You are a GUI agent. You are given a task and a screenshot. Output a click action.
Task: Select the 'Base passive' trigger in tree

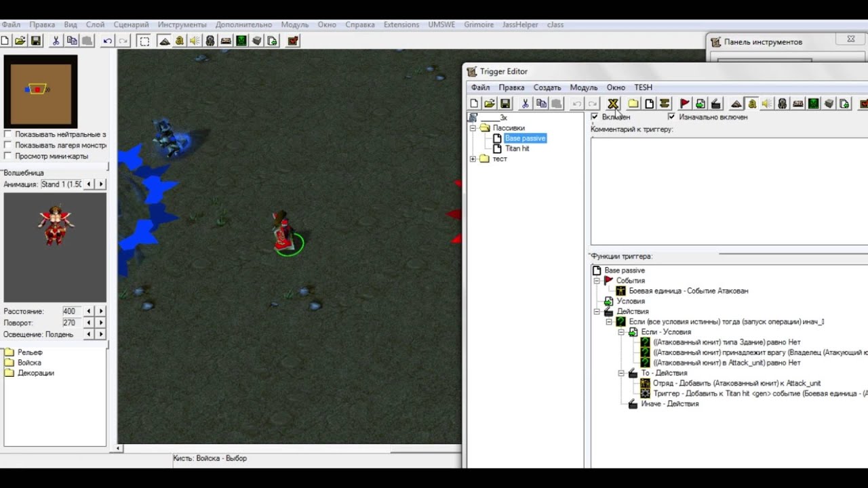click(525, 138)
